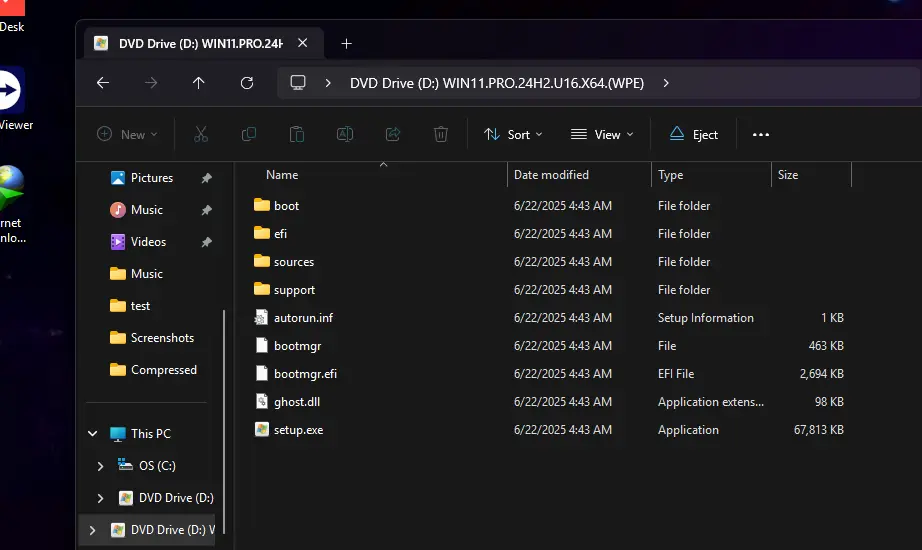Click the Viewer desktop shortcut icon
The width and height of the screenshot is (922, 550).
[11, 90]
